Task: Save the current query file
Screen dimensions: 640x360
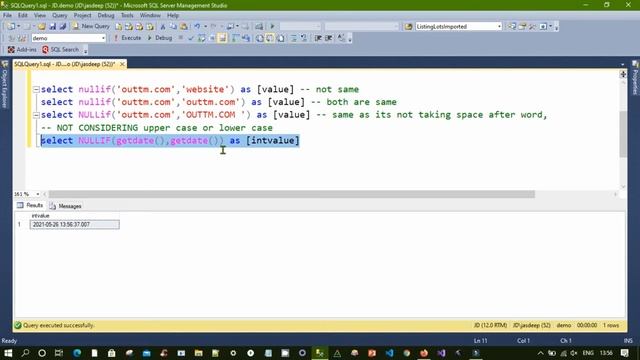Action: coord(53,27)
